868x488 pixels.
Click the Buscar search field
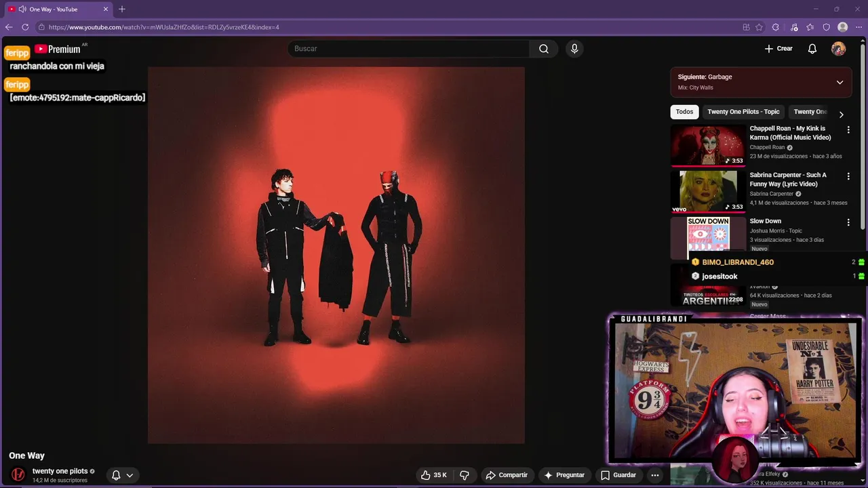[x=409, y=49]
